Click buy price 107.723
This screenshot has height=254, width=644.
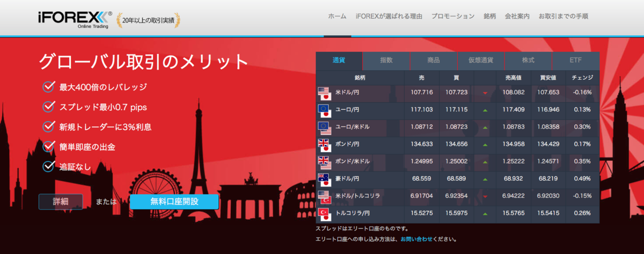tap(457, 93)
